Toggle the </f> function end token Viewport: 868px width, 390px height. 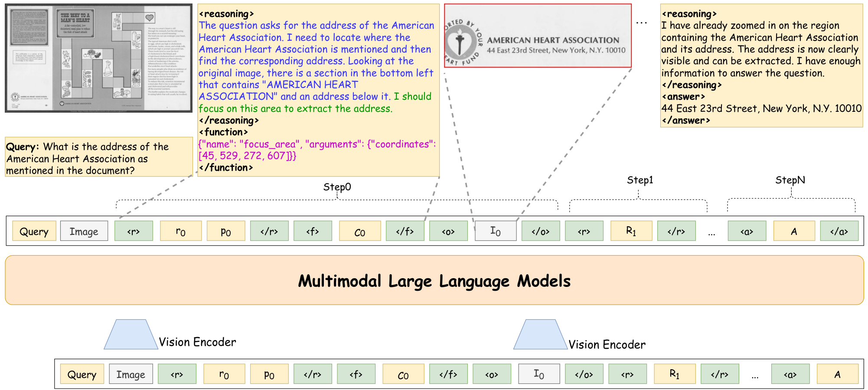(405, 231)
